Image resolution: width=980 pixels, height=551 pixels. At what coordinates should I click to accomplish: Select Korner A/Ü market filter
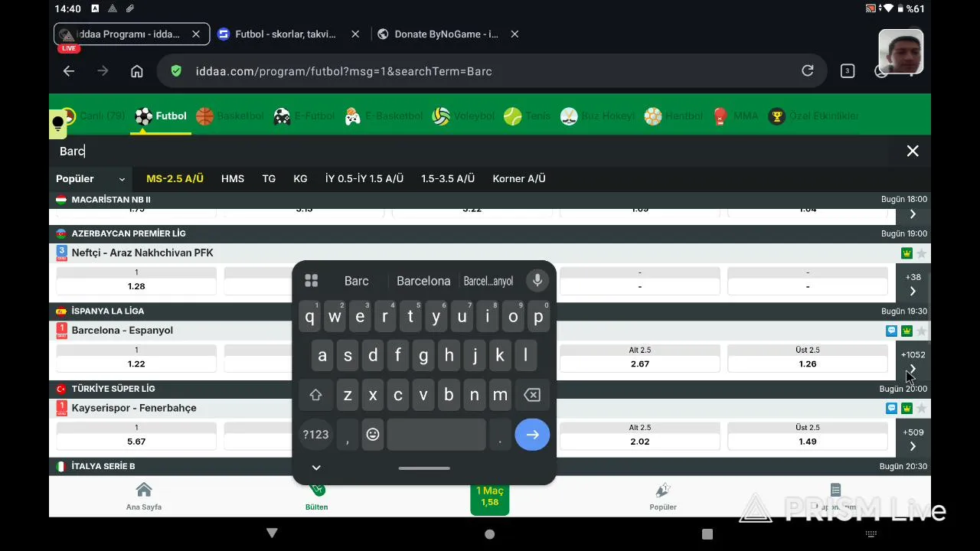(519, 178)
